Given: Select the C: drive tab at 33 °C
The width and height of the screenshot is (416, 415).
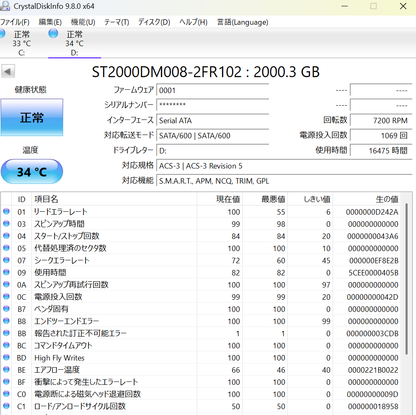Looking at the screenshot, I should pyautogui.click(x=21, y=43).
